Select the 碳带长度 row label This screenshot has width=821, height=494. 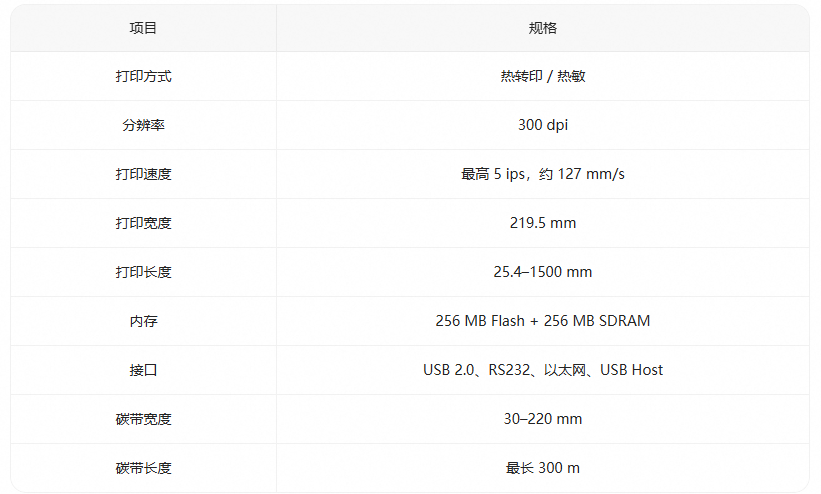coord(143,468)
